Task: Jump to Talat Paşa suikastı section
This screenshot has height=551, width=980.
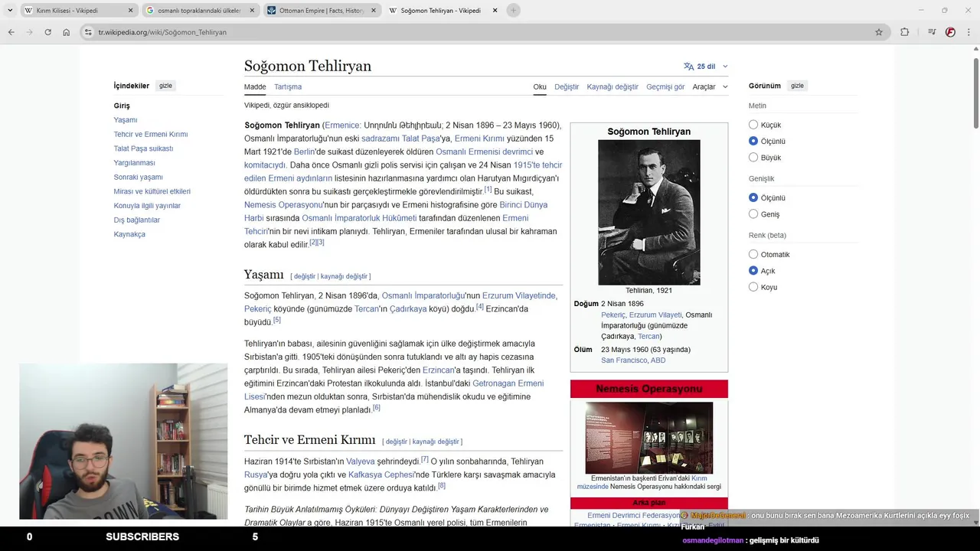Action: coord(143,148)
